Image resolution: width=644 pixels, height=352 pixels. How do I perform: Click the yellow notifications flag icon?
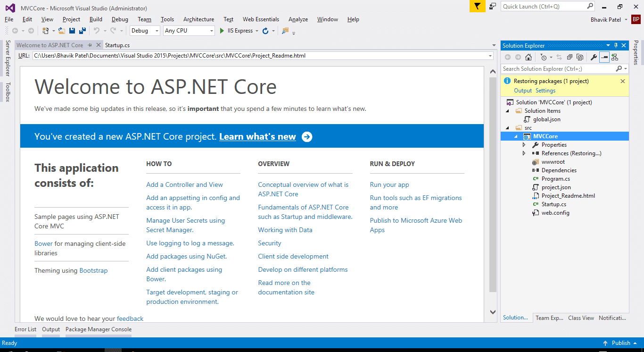[477, 6]
